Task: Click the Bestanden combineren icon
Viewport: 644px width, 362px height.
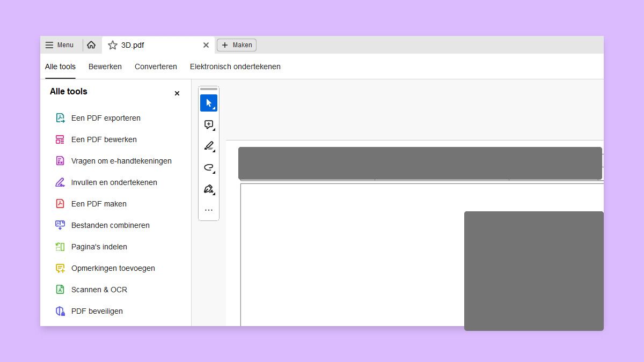Action: [x=60, y=225]
